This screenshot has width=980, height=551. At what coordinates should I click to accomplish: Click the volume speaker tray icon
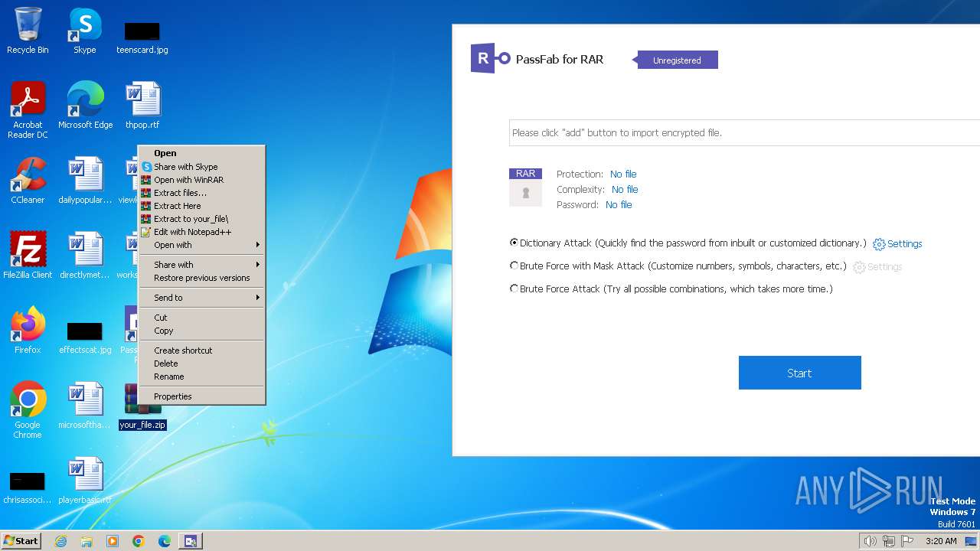click(871, 541)
